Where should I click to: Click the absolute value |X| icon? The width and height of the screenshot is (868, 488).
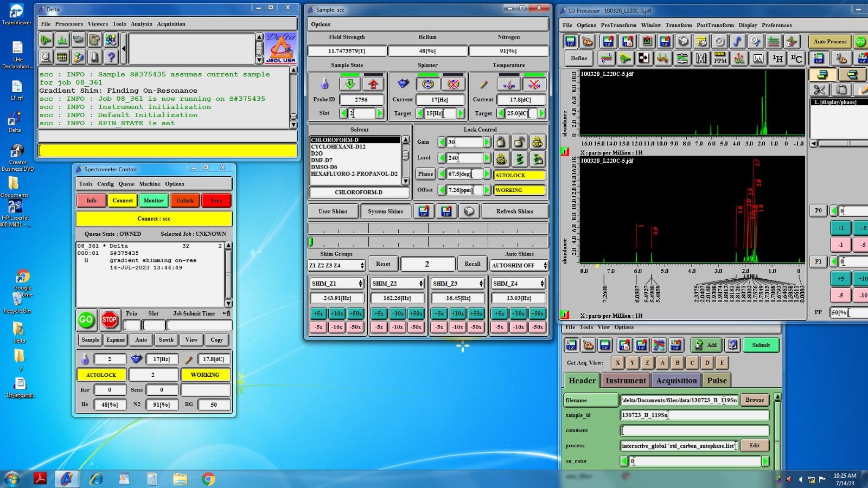click(x=701, y=58)
